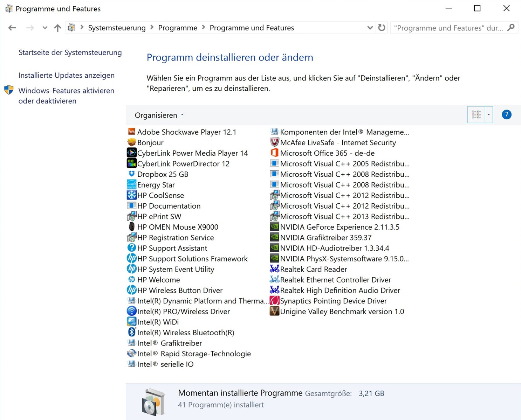Select the HP Registration Service entry

(170, 237)
